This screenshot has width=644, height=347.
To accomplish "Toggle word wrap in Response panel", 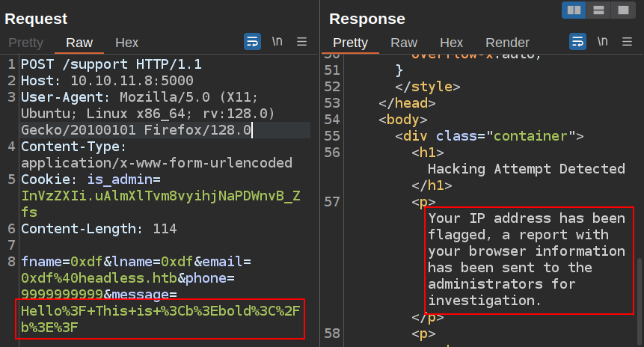I will [578, 42].
